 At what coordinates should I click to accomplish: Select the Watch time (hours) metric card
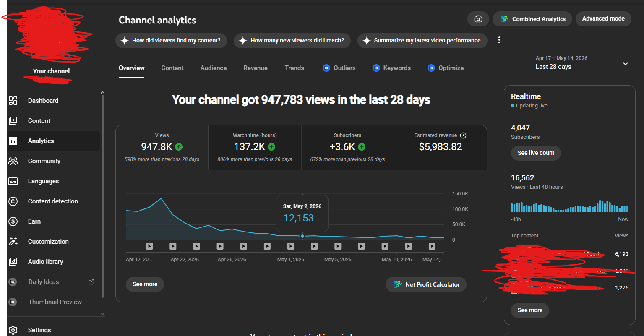point(255,148)
